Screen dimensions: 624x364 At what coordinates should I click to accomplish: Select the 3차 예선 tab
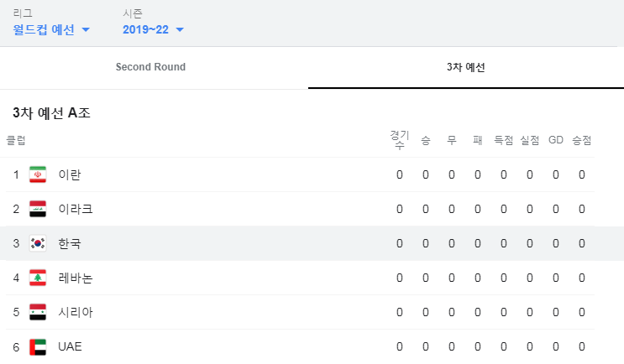pos(465,67)
